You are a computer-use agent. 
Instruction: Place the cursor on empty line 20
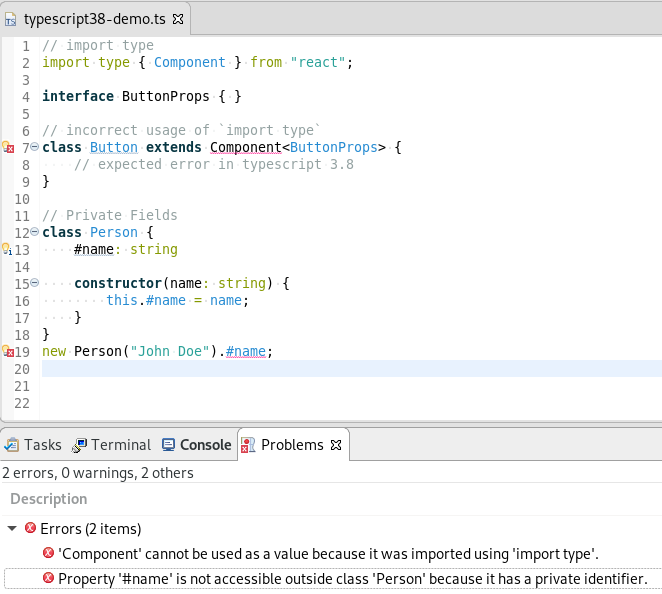pyautogui.click(x=351, y=369)
